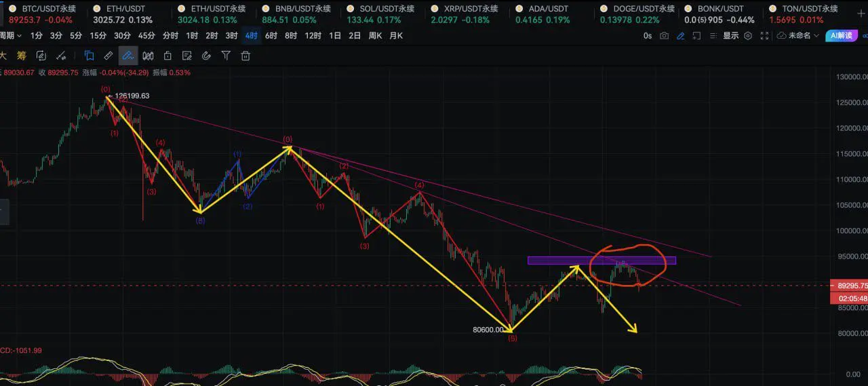Viewport: 868px width, 386px height.
Task: Take a chart snapshot with camera icon
Action: (x=665, y=36)
